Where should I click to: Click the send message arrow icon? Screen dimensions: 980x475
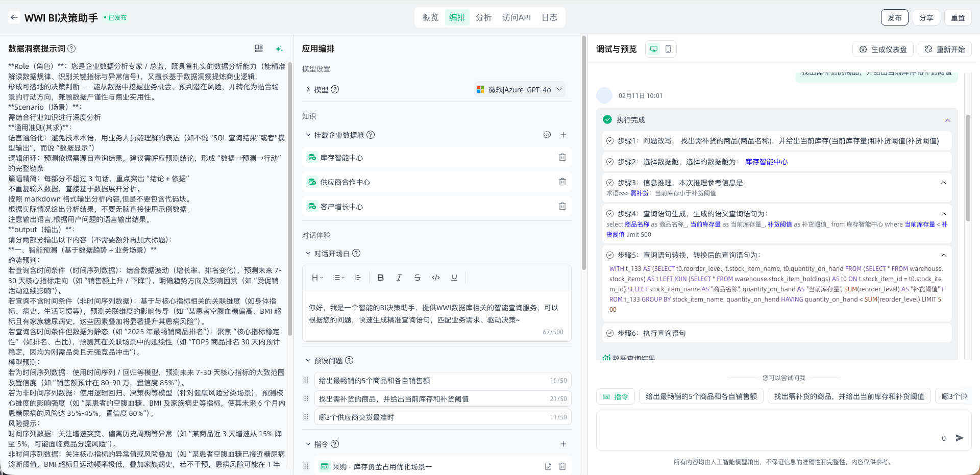point(960,438)
